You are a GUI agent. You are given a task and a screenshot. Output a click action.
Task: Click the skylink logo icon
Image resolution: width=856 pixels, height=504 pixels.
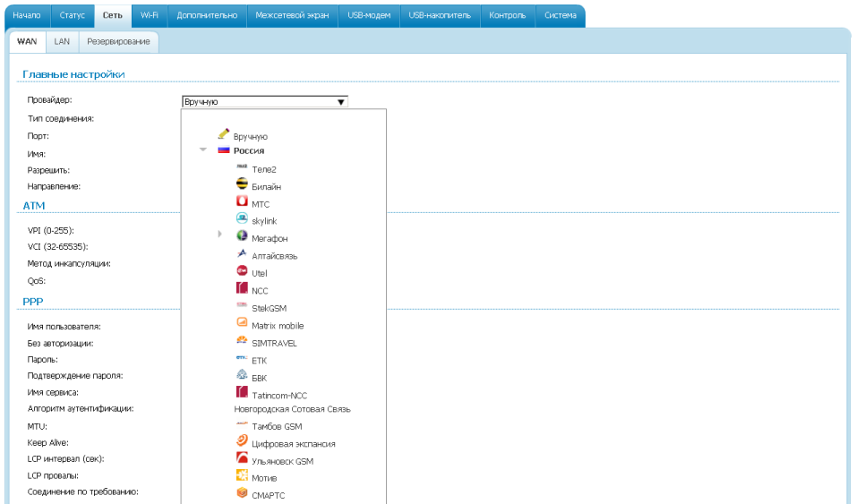click(x=242, y=218)
